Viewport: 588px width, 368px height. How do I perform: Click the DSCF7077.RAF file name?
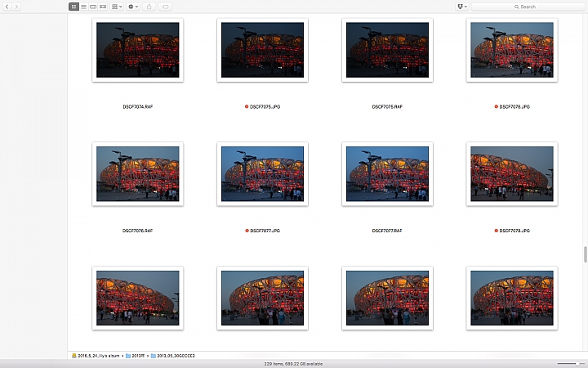(387, 231)
